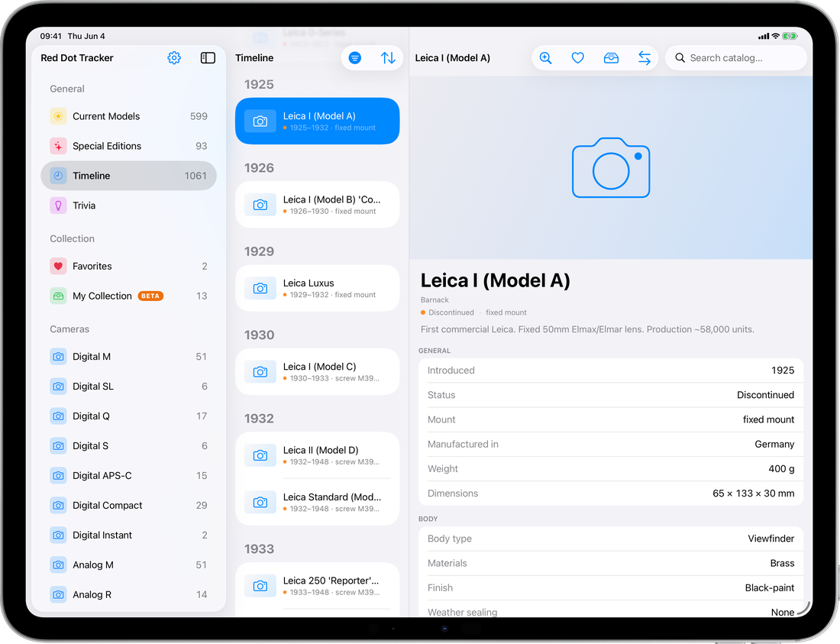840x644 pixels.
Task: Click the Current Models star icon
Action: click(58, 116)
